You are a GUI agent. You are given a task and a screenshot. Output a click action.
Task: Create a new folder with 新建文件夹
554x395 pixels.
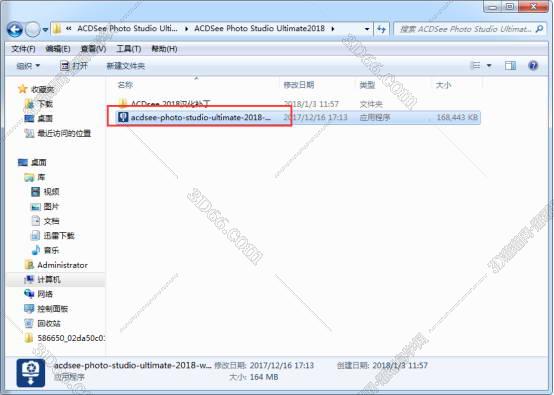tap(126, 66)
